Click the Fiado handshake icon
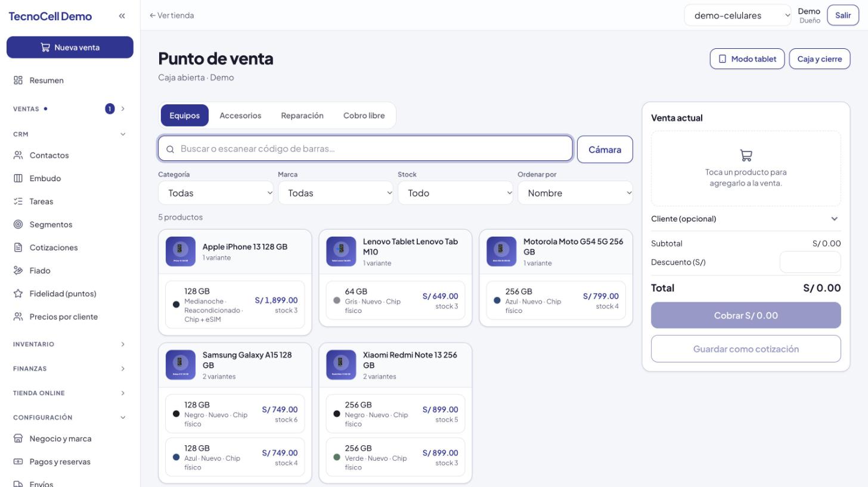Image resolution: width=868 pixels, height=487 pixels. click(18, 271)
